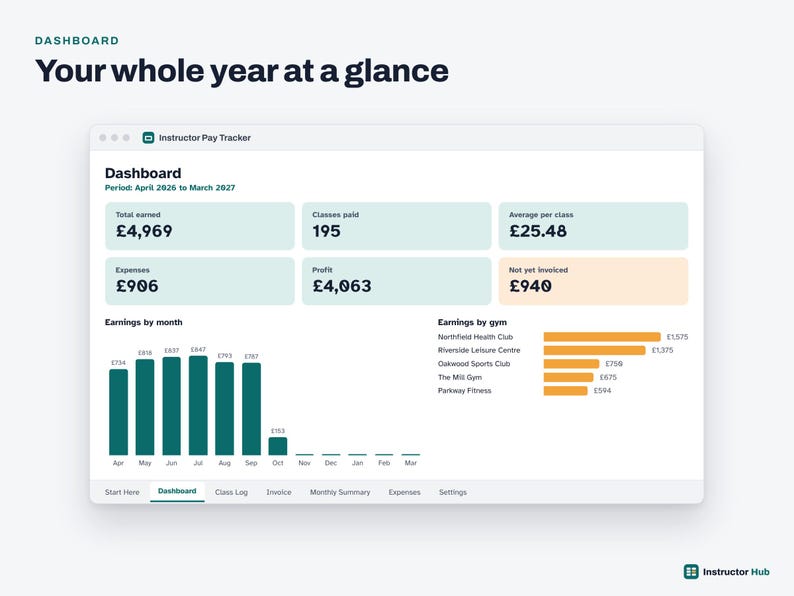
Task: Click the Classes paid 195 card
Action: 396,226
